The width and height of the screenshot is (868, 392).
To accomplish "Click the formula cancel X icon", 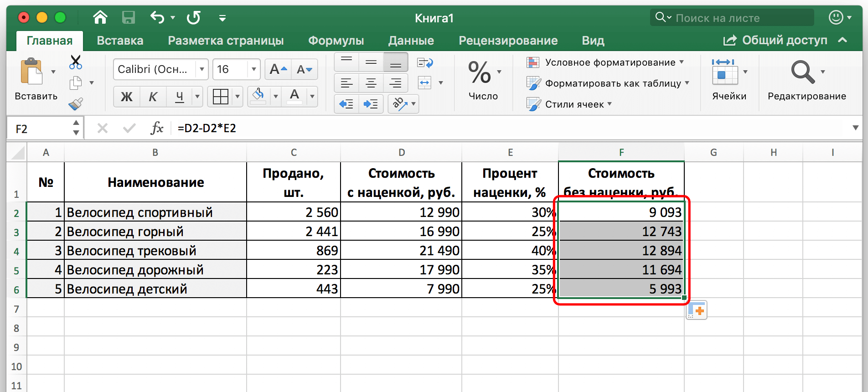I will click(x=103, y=128).
